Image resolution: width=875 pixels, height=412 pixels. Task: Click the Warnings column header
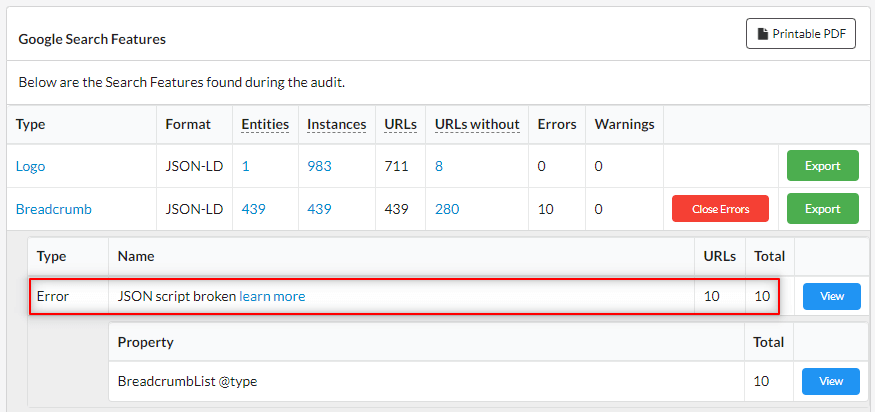coord(624,124)
